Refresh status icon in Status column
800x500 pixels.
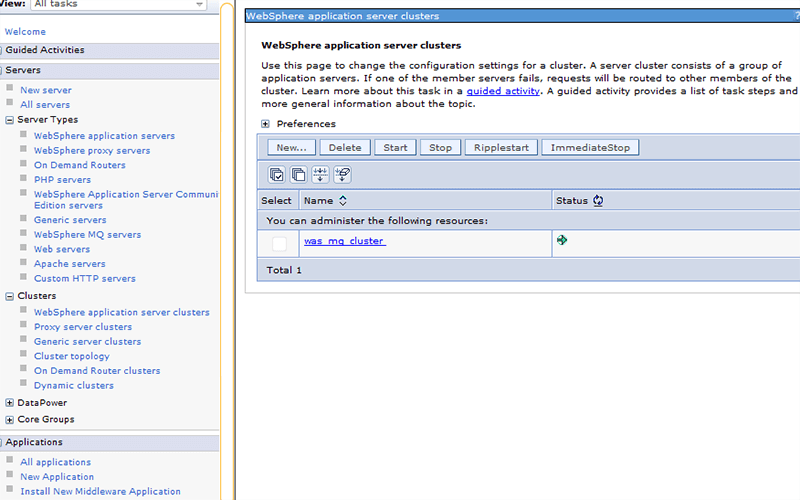[598, 201]
